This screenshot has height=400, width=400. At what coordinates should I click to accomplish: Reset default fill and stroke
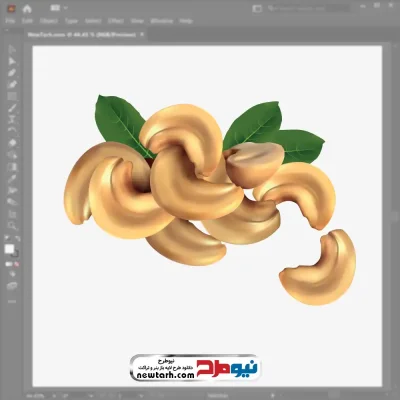[7, 239]
